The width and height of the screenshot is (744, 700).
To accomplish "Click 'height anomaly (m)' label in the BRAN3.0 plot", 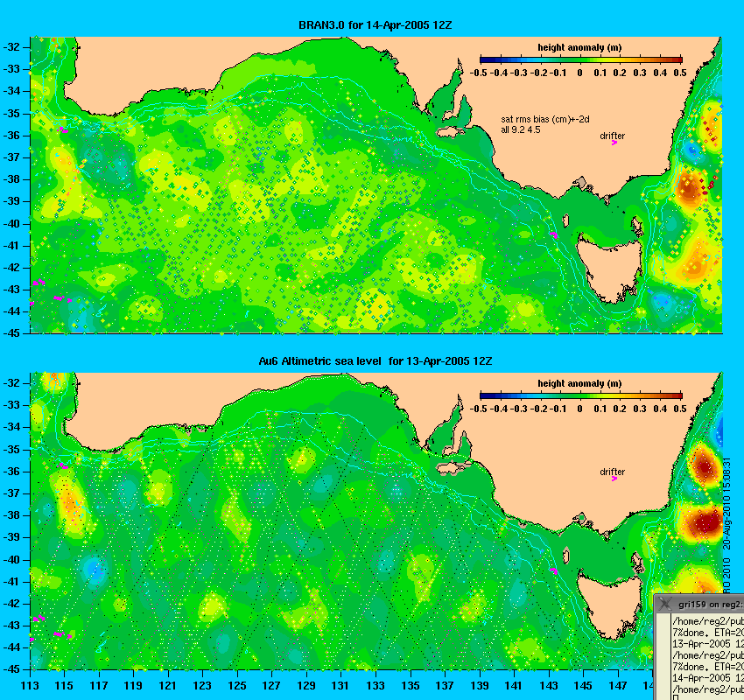I will click(579, 47).
